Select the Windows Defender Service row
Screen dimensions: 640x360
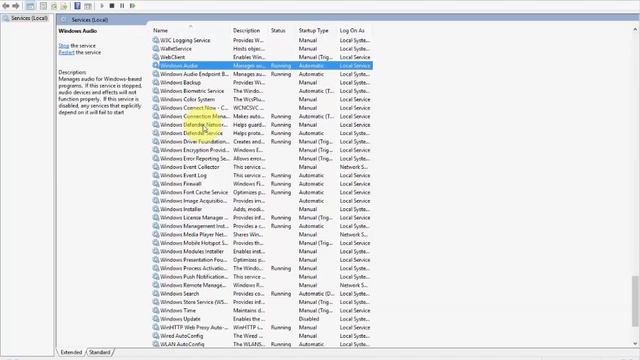(262, 133)
